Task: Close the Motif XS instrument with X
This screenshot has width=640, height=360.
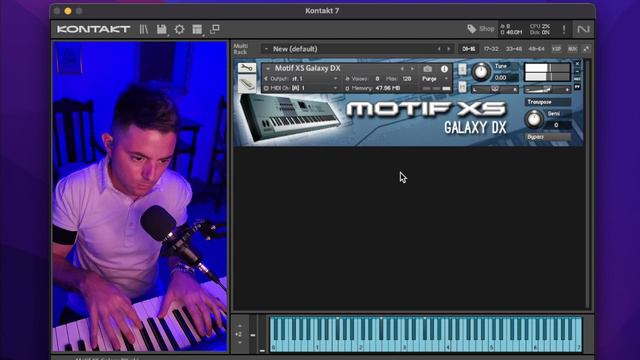Action: pyautogui.click(x=577, y=64)
